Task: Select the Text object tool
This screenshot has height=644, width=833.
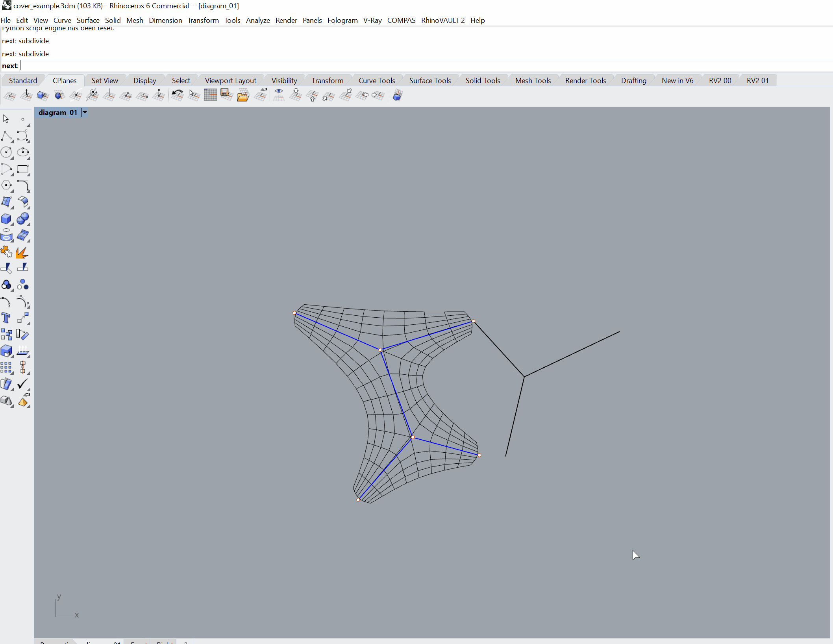Action: [6, 318]
